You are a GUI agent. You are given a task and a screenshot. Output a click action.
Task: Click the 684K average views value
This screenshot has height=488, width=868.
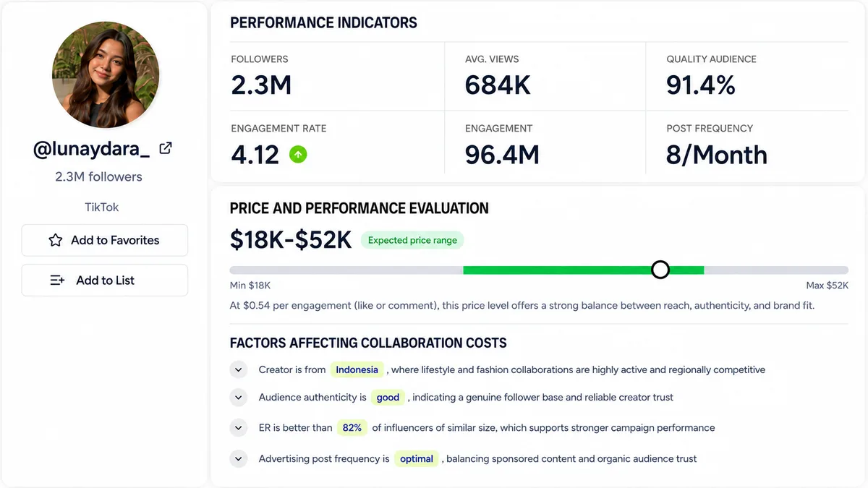pos(498,85)
